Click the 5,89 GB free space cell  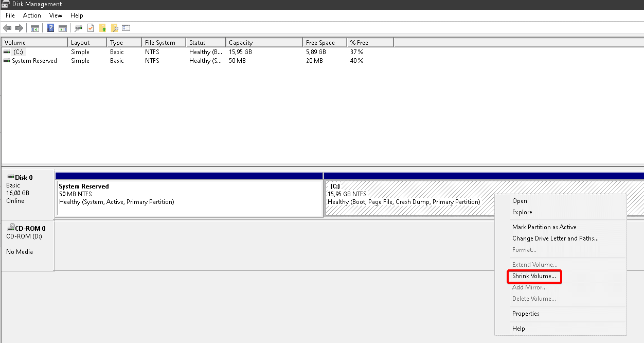[316, 52]
